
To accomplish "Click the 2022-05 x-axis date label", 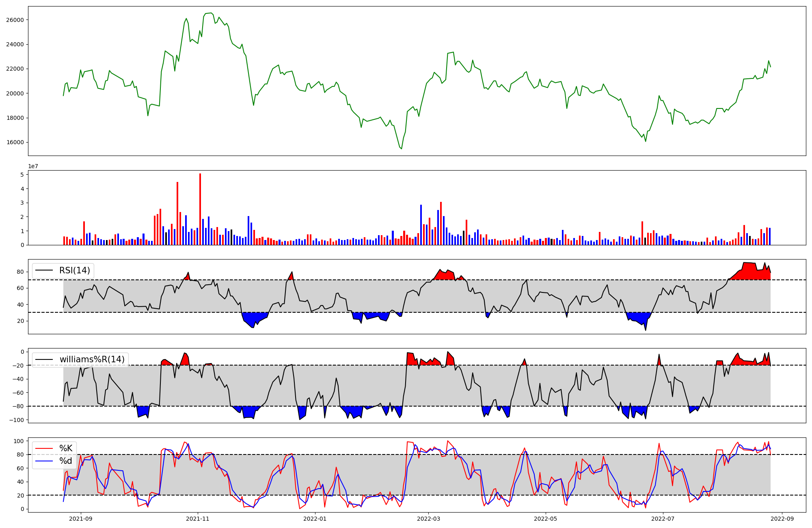I will [545, 519].
